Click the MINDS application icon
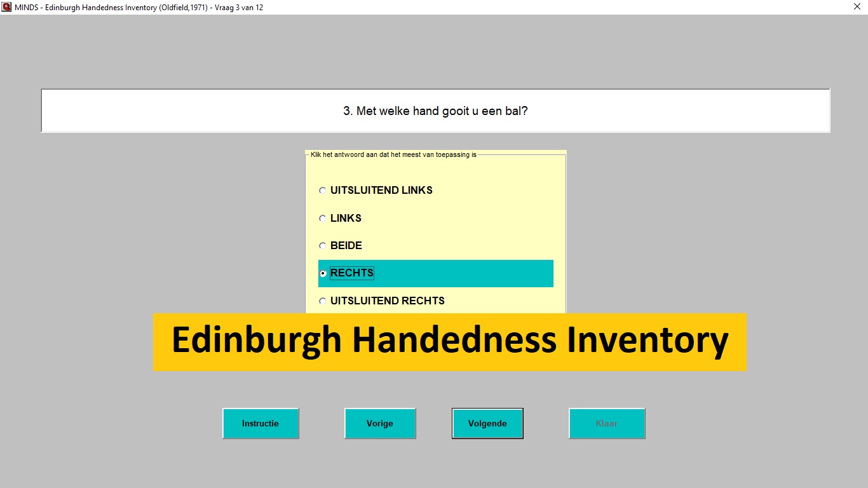 click(7, 7)
